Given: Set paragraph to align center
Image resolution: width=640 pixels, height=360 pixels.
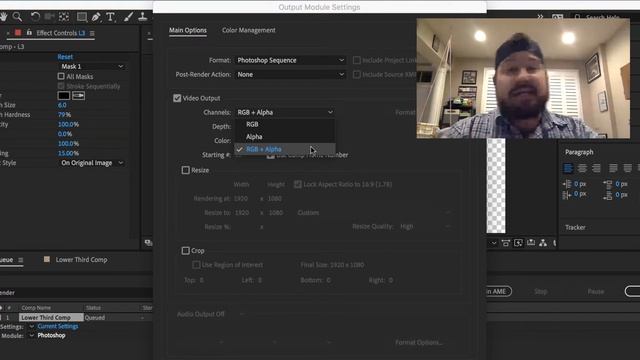Looking at the screenshot, I should pyautogui.click(x=582, y=168).
